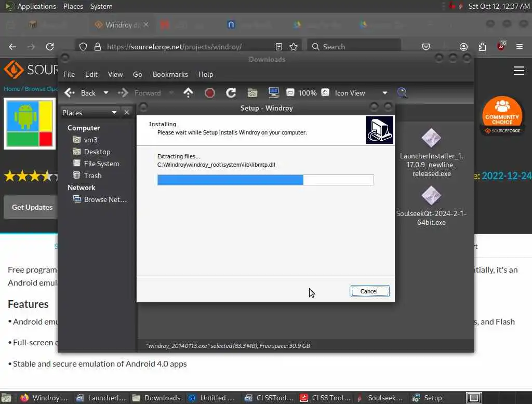Close the Places sidebar pane
Screen dimensions: 532x404
tap(127, 112)
